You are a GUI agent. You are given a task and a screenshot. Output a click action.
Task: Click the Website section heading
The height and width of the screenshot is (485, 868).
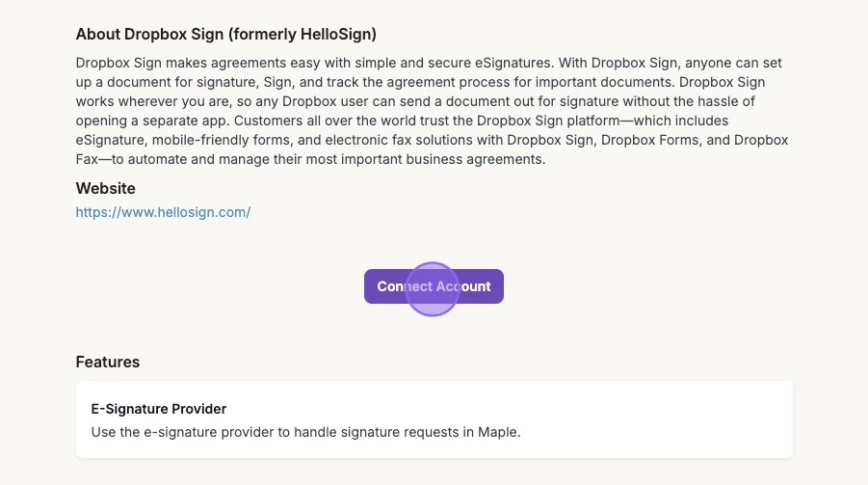click(x=105, y=188)
